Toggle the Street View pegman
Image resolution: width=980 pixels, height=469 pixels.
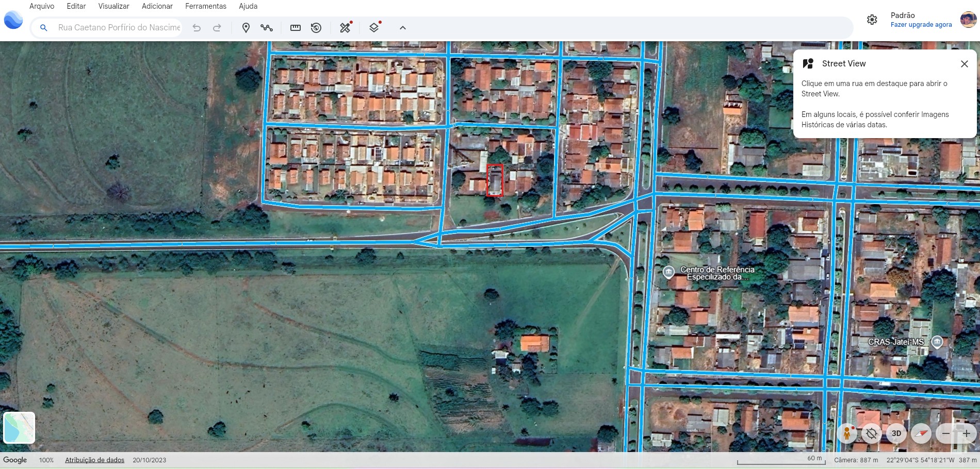point(847,433)
